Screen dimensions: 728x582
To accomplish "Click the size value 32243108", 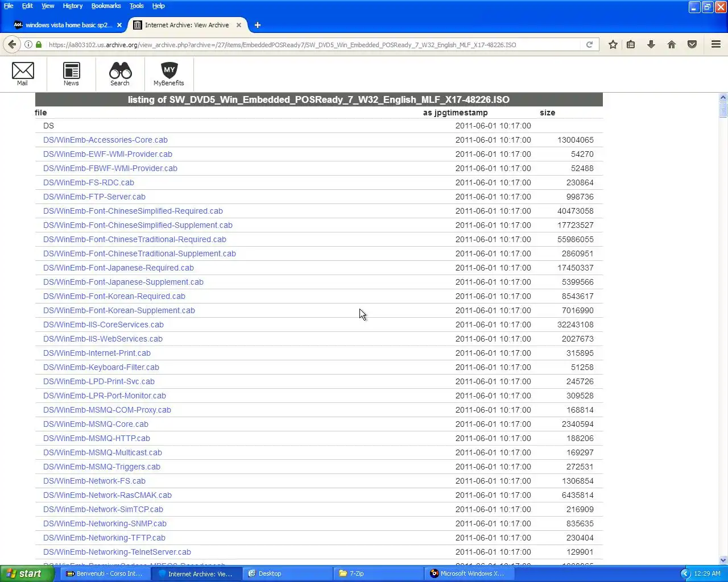I will click(576, 325).
